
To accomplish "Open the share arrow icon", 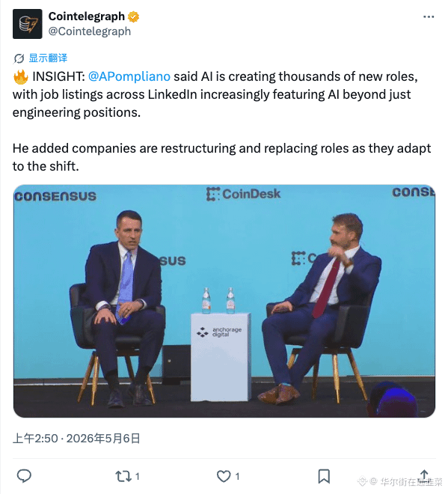I will pos(424,475).
